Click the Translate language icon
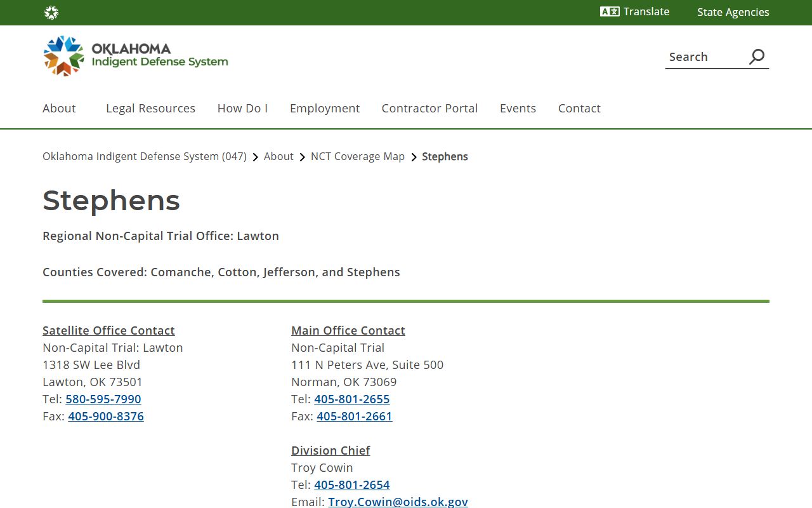Screen dimensions: 812x508 click(610, 11)
